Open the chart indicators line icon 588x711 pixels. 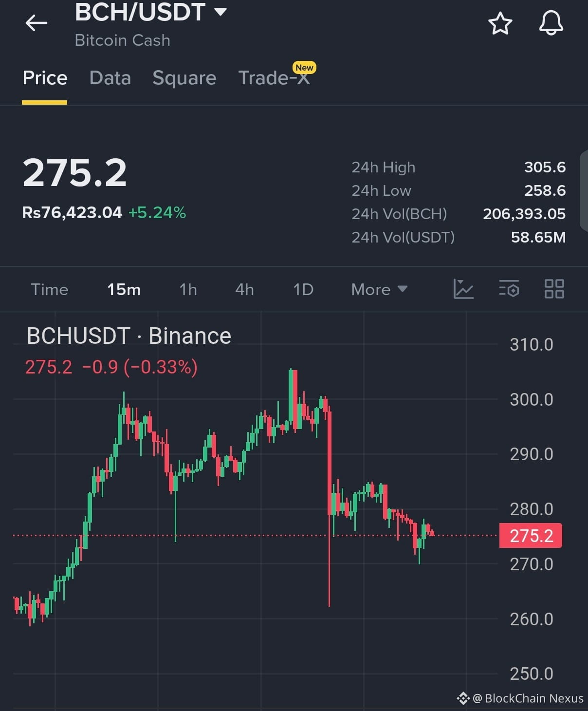463,289
